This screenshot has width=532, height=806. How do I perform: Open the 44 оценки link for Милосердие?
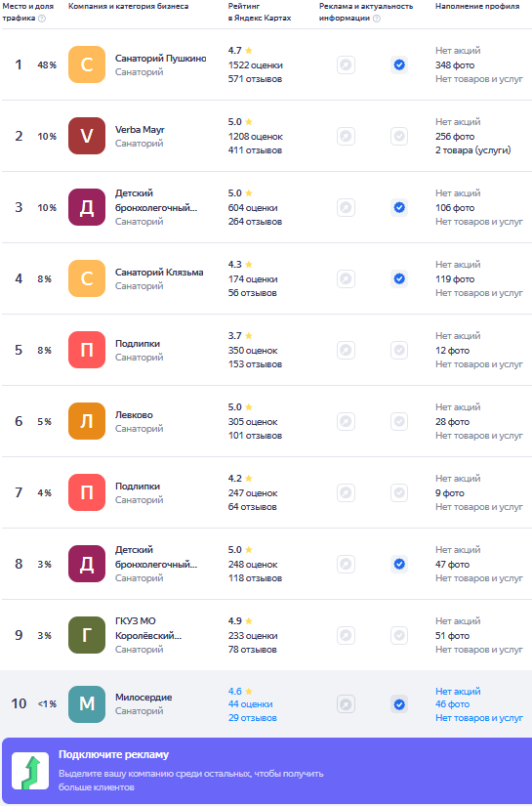click(x=251, y=704)
